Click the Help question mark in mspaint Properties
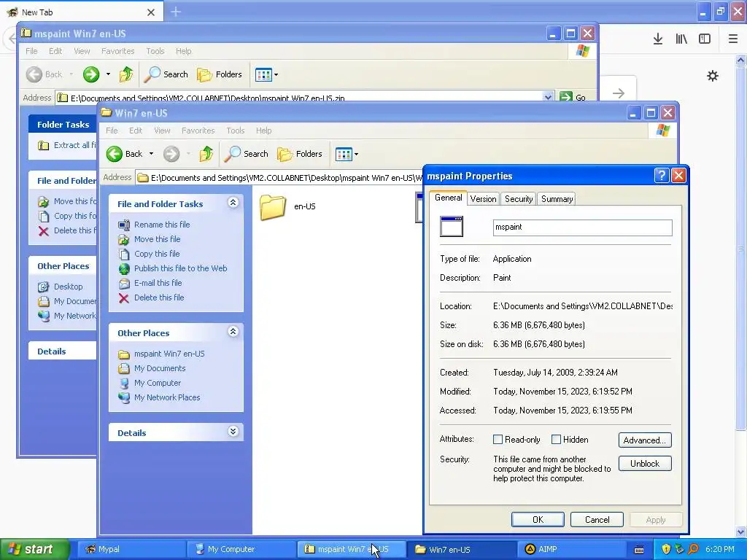The width and height of the screenshot is (747, 560). [661, 176]
